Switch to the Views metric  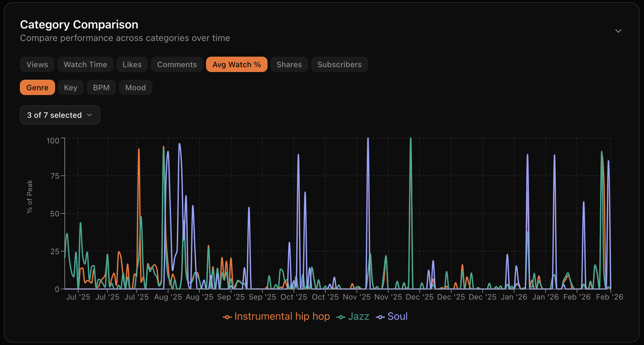point(37,64)
